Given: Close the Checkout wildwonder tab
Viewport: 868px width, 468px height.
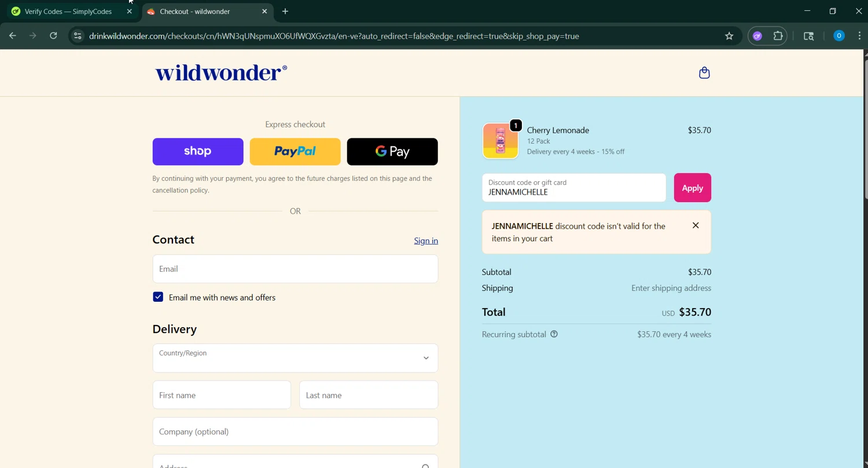Looking at the screenshot, I should tap(264, 12).
